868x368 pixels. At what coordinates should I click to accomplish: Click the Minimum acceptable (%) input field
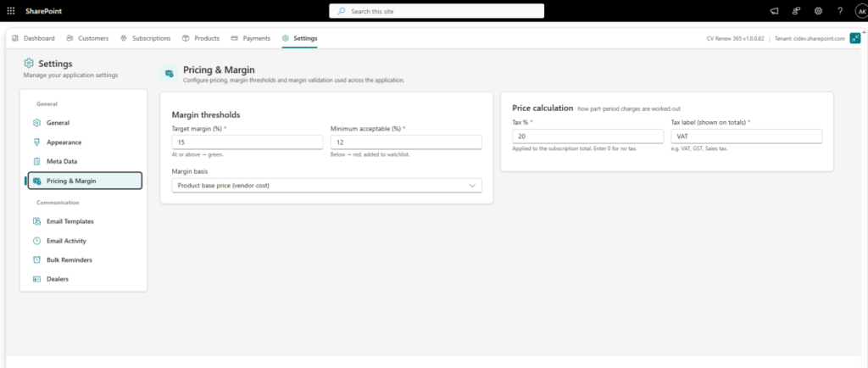406,142
